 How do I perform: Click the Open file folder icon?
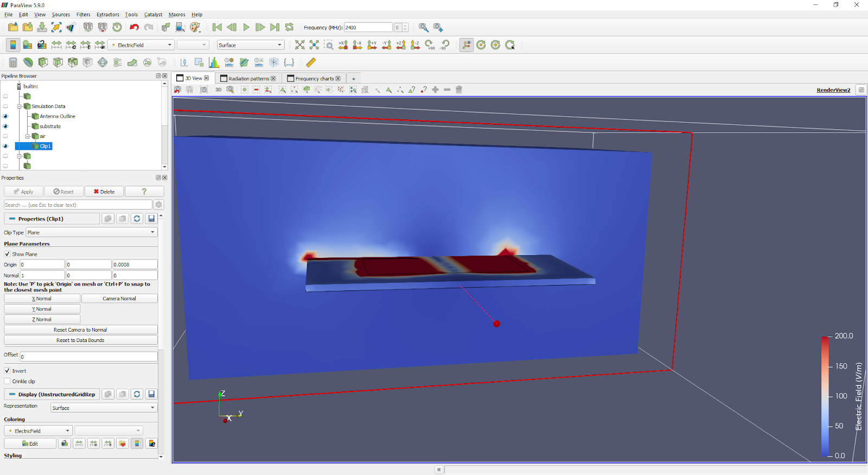coord(13,27)
